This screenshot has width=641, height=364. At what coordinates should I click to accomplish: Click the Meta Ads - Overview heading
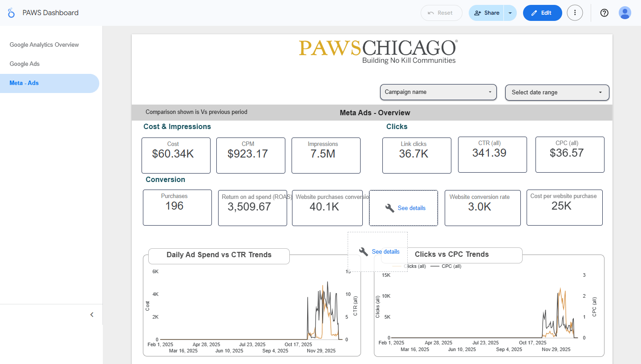(x=375, y=113)
